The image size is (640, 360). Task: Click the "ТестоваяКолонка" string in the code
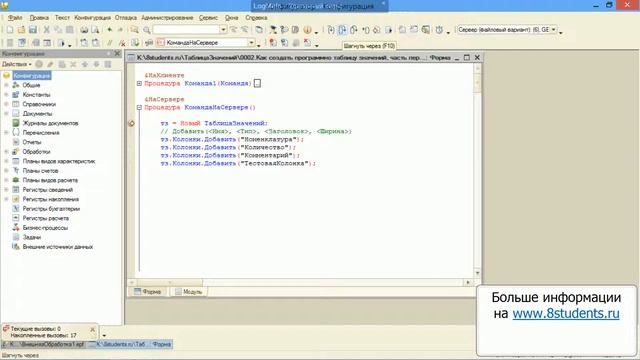tap(276, 163)
